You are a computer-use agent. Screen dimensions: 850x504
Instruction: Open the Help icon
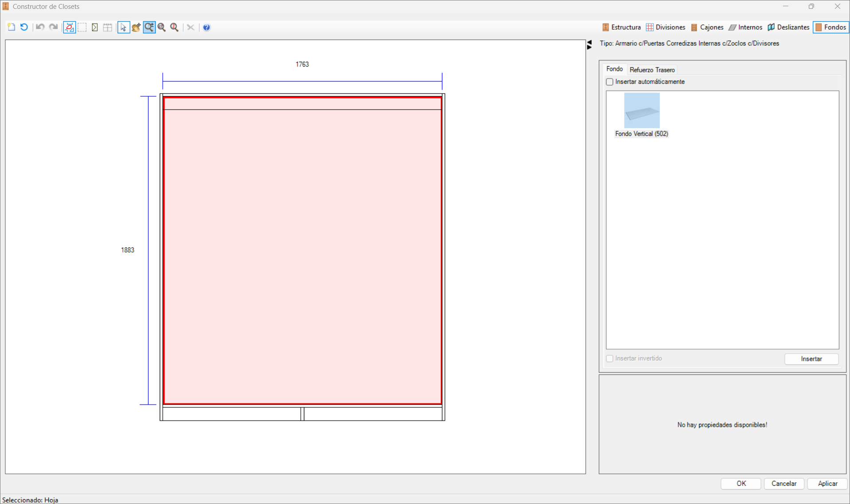(206, 27)
